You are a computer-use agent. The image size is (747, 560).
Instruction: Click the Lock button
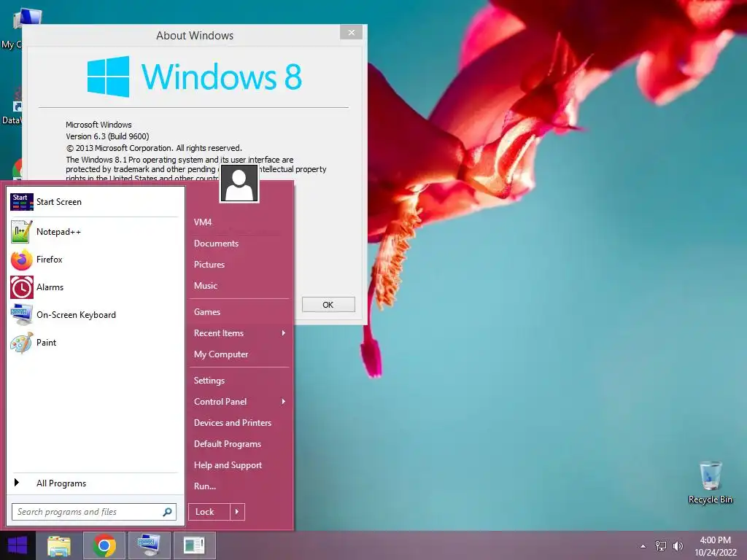tap(209, 512)
